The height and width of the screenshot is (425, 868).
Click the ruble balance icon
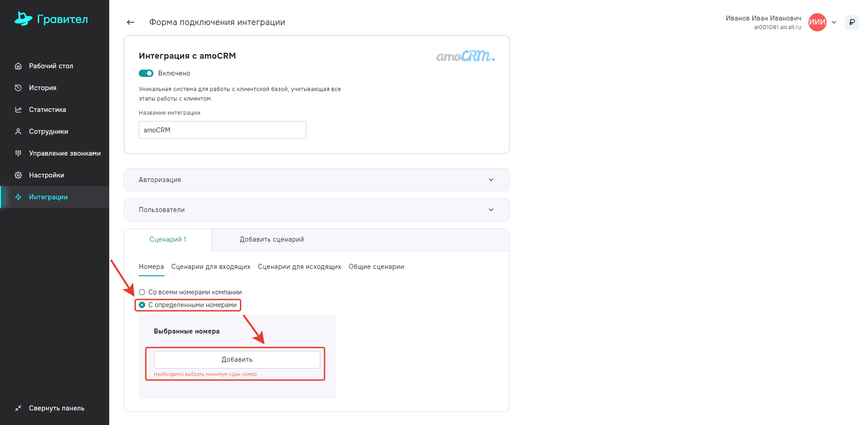(852, 22)
